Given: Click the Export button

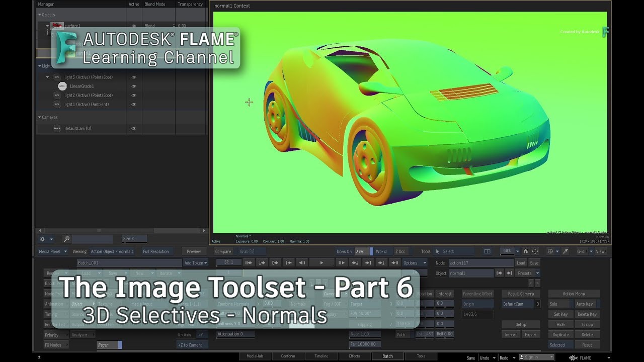Looking at the screenshot, I should [x=530, y=334].
